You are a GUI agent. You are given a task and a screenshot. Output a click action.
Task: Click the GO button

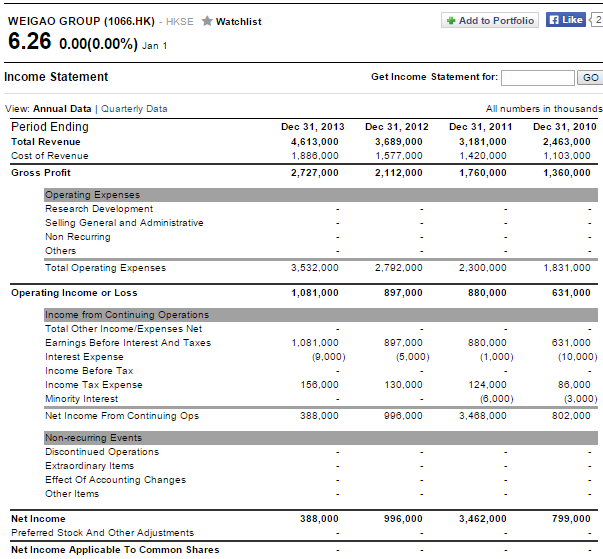590,78
